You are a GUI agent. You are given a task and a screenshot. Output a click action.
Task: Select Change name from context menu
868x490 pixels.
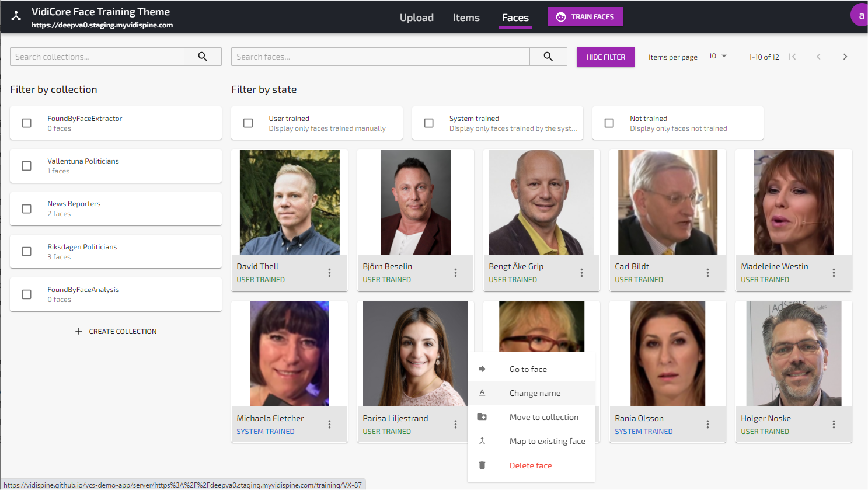(535, 393)
